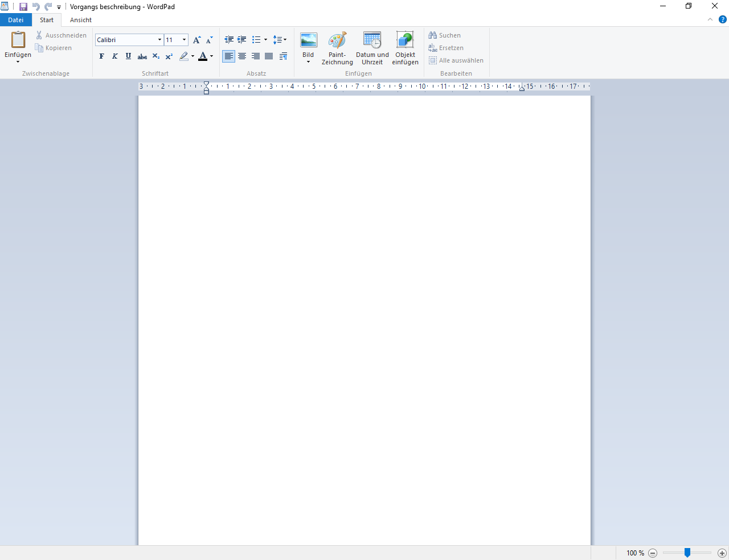
Task: Expand the Bild dropdown arrow
Action: [x=308, y=61]
